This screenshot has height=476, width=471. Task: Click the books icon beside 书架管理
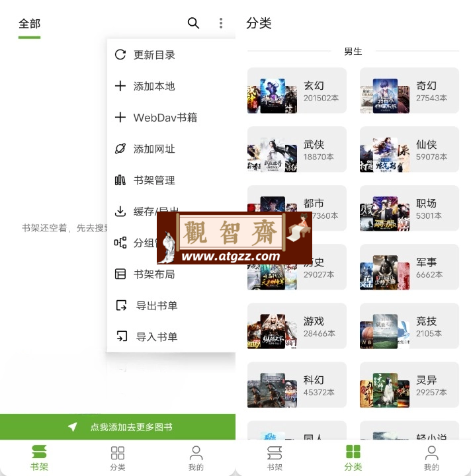pos(120,180)
